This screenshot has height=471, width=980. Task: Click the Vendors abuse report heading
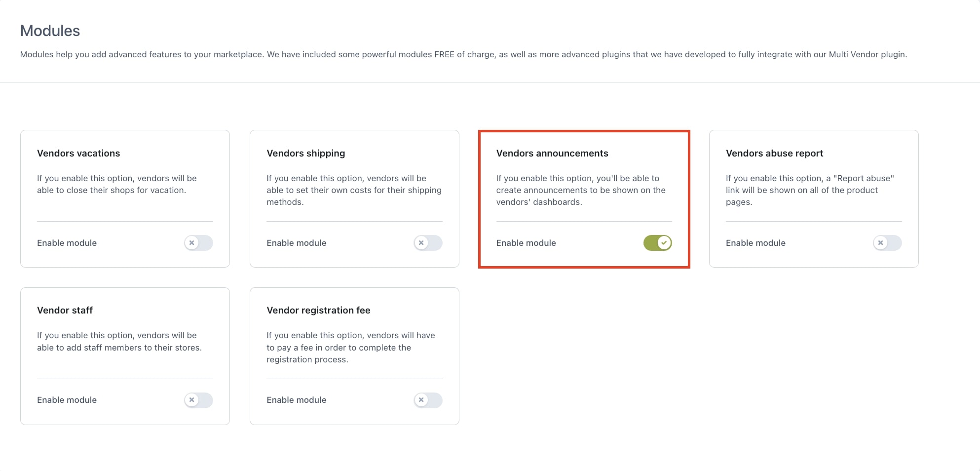click(x=774, y=154)
